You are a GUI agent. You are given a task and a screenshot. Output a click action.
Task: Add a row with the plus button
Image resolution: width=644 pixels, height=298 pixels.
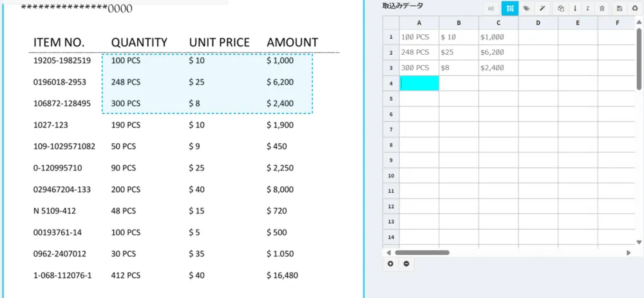(x=390, y=264)
